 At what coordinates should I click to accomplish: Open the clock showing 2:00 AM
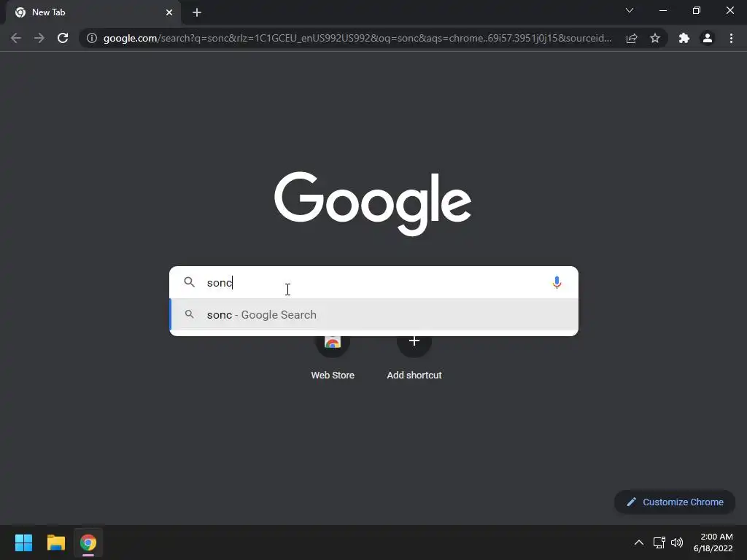pos(713,542)
